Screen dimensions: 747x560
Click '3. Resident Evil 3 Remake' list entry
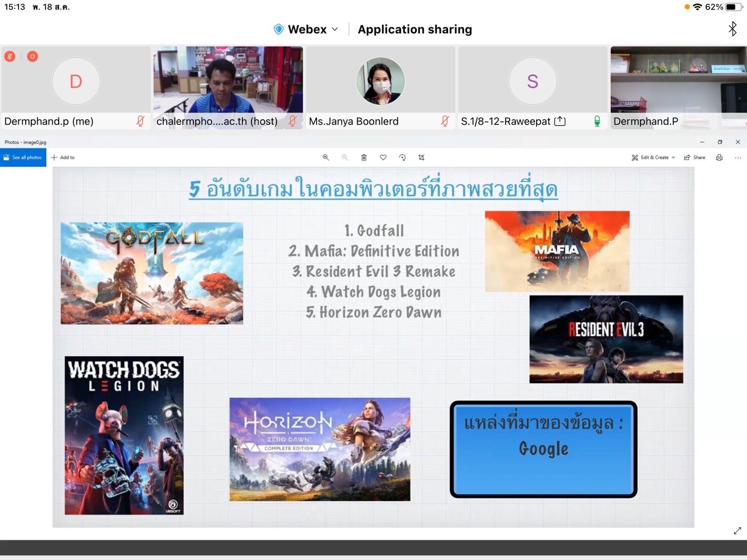374,272
